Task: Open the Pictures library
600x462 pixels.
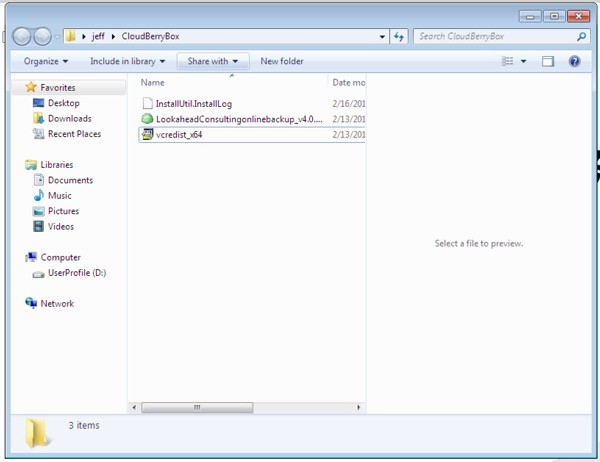Action: pos(64,211)
